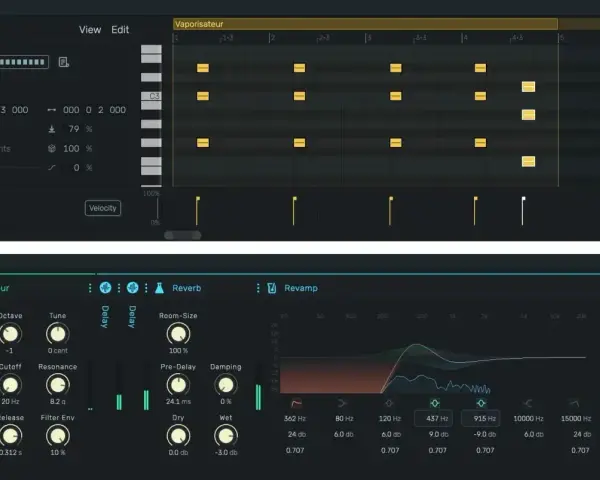The width and height of the screenshot is (600, 480).
Task: Toggle the peak band icon above 437 Hz
Action: click(x=435, y=403)
